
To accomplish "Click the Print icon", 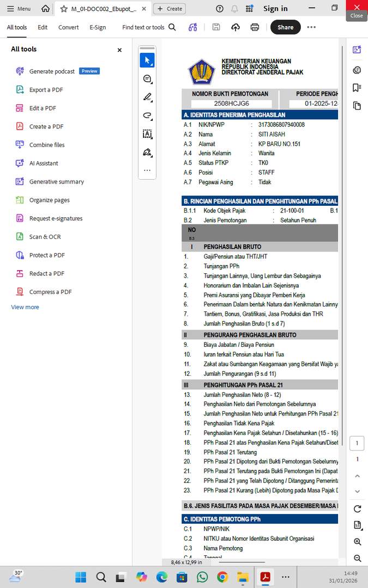I will [255, 27].
